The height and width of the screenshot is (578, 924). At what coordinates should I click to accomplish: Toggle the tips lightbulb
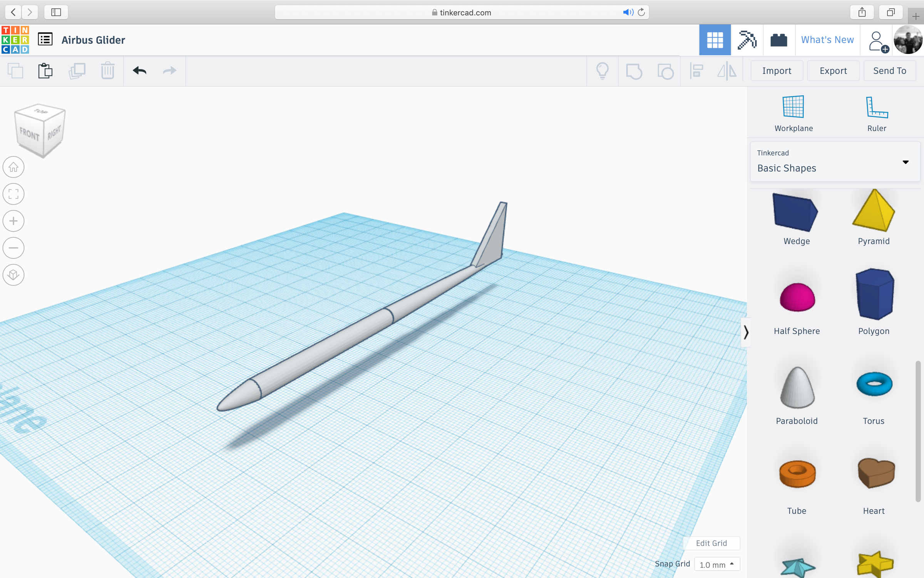[603, 71]
